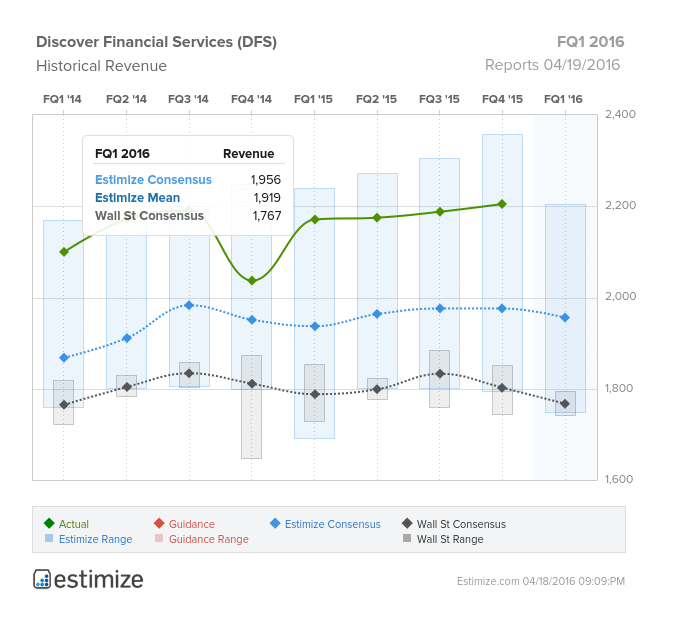Select FQ3 '14 Wall St Consensus point
The height and width of the screenshot is (620, 675).
(x=189, y=373)
